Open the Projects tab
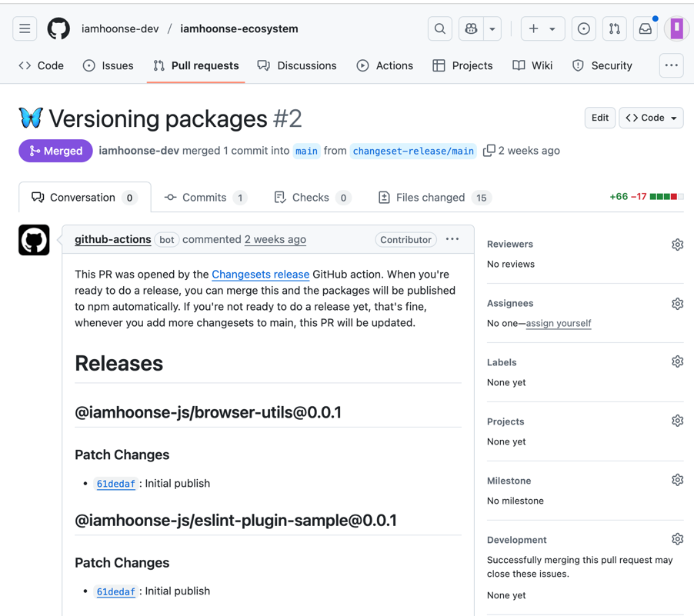The width and height of the screenshot is (694, 616). point(462,65)
